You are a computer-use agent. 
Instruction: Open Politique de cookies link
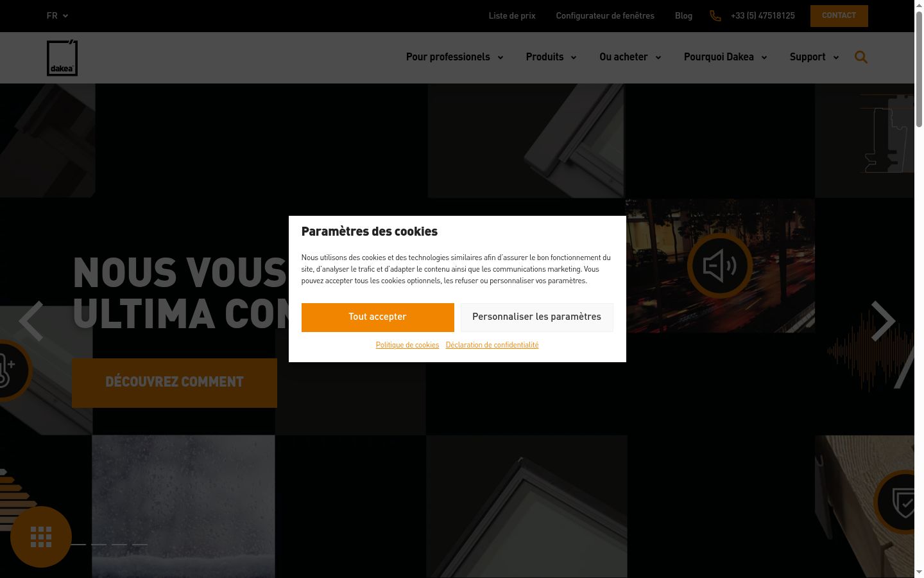[x=407, y=346]
